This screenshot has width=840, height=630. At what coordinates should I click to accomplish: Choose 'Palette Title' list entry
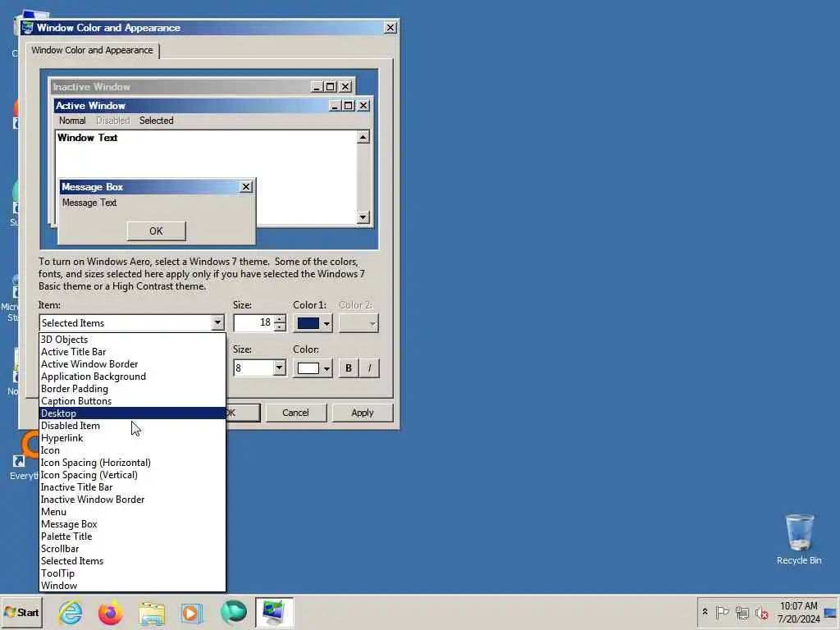point(132,536)
